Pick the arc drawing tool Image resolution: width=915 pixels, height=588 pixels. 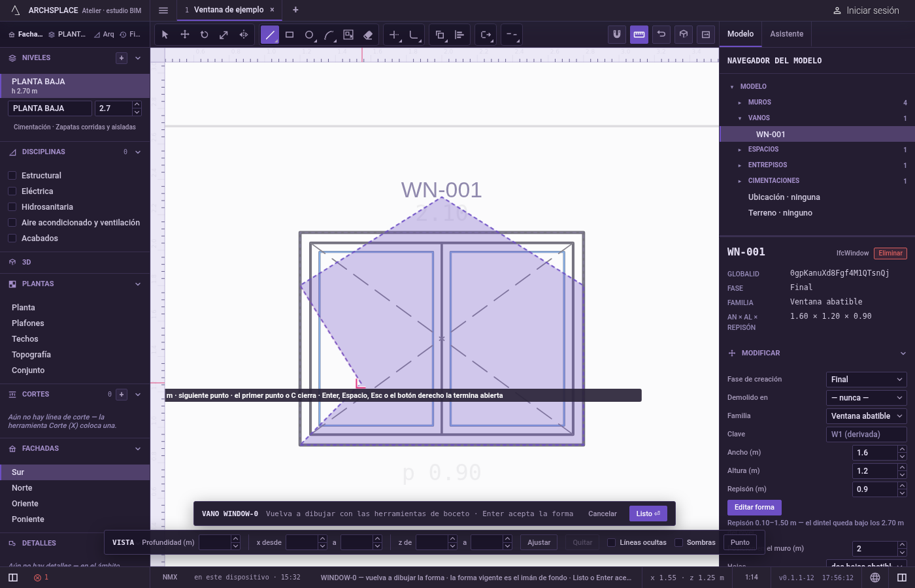(329, 35)
